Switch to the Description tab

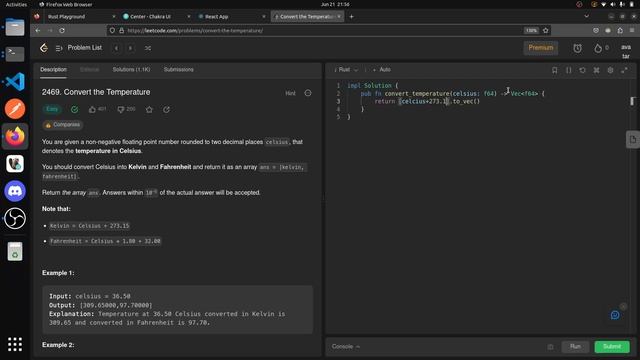(x=53, y=70)
